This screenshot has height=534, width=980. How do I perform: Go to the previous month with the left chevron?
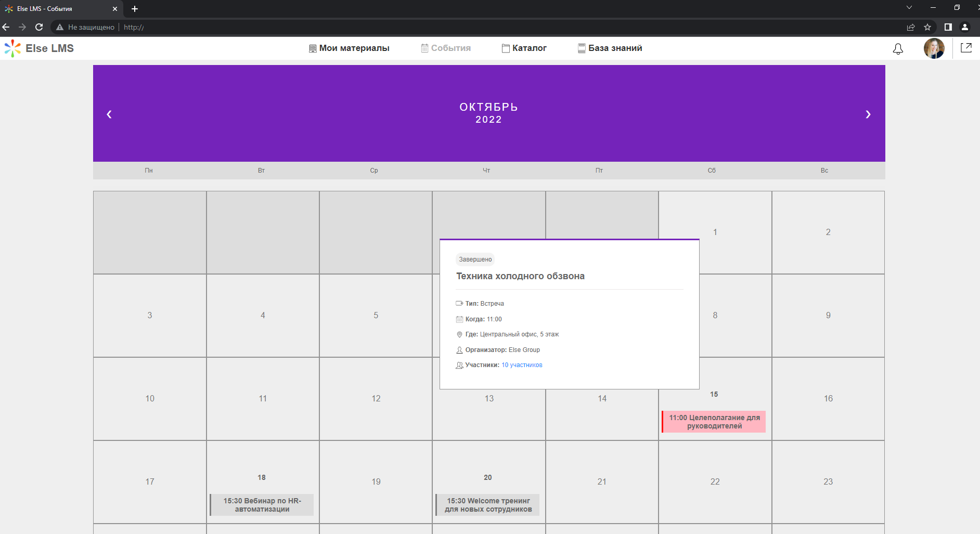click(x=109, y=114)
